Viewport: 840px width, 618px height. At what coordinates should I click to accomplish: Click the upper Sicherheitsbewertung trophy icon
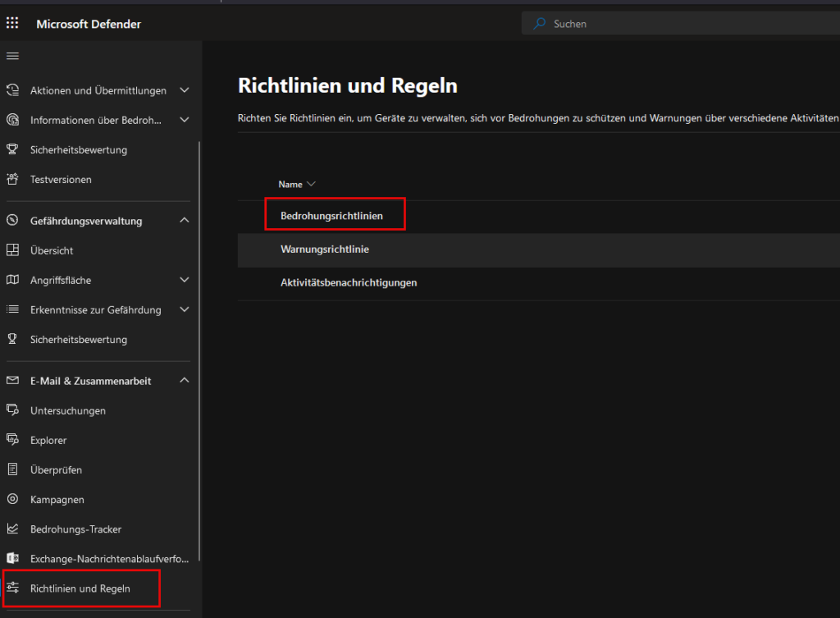12,149
